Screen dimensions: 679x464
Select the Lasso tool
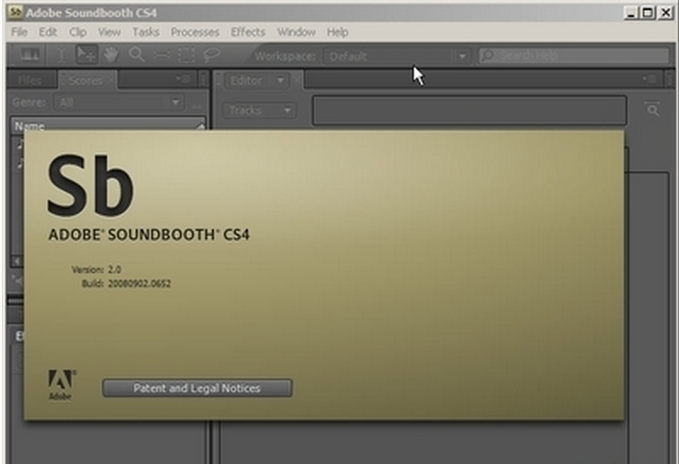[x=211, y=56]
